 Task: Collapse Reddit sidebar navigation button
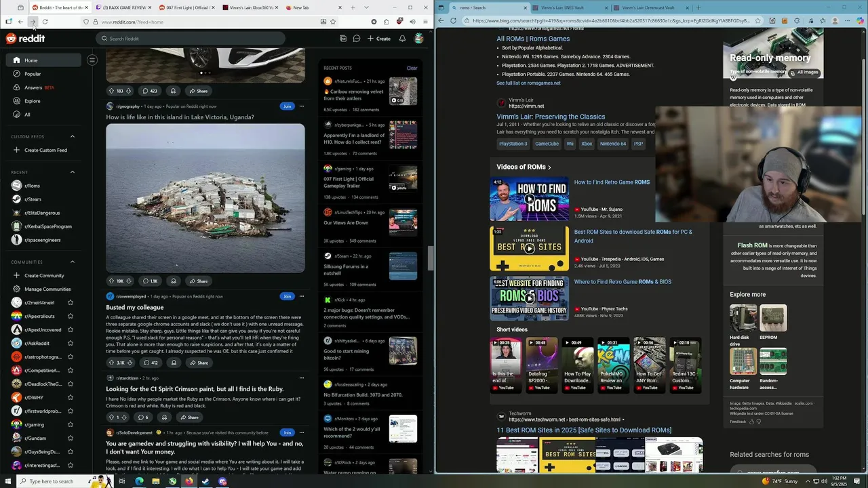click(x=92, y=60)
